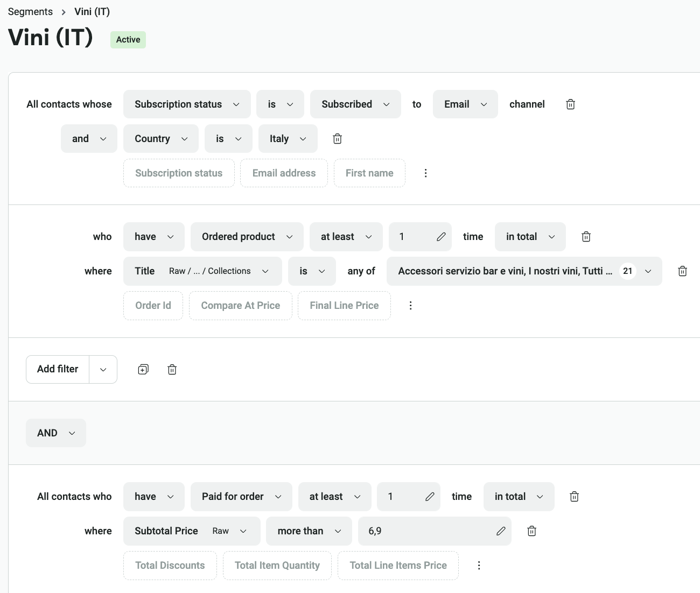Delete the Subscription status condition
Screen dimensions: 700x593
570,104
